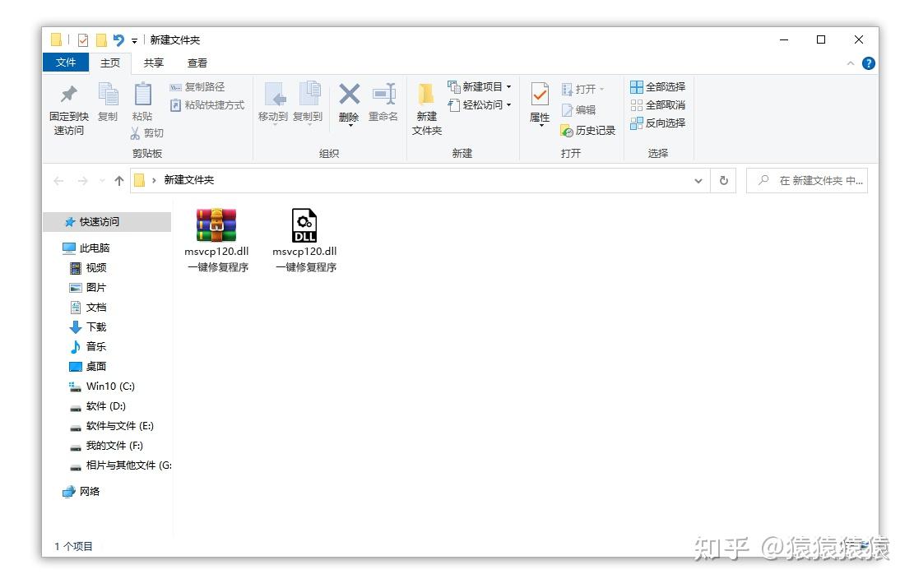This screenshot has height=588, width=914.
Task: Switch to the 查看 (View) tab
Action: pos(197,63)
